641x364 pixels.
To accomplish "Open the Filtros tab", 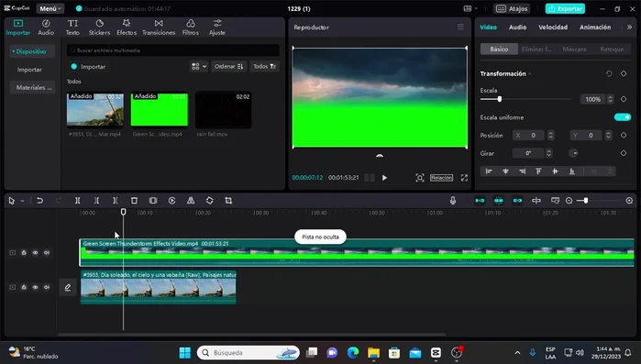I will coord(191,28).
